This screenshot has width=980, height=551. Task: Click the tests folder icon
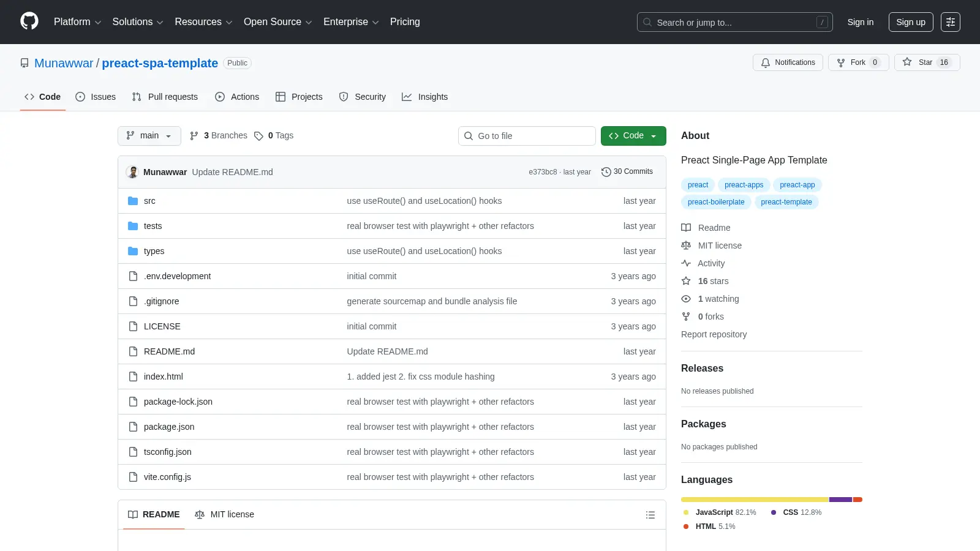(133, 226)
